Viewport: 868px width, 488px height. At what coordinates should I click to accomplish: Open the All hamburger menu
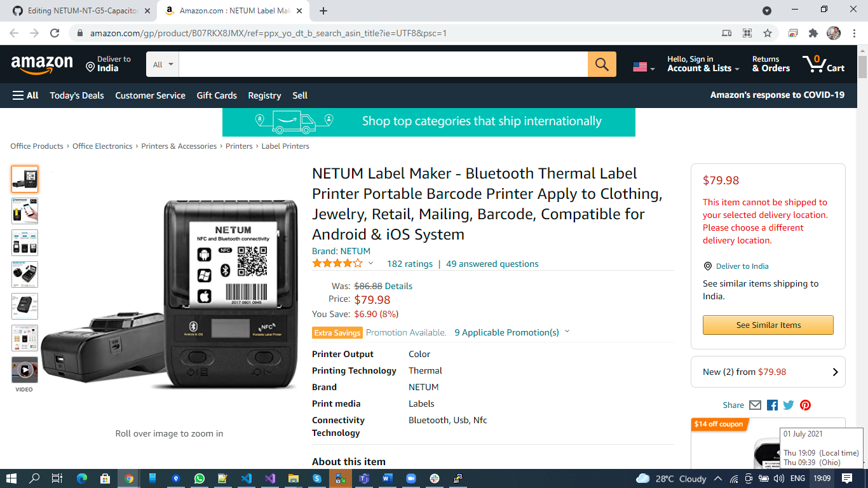tap(25, 95)
